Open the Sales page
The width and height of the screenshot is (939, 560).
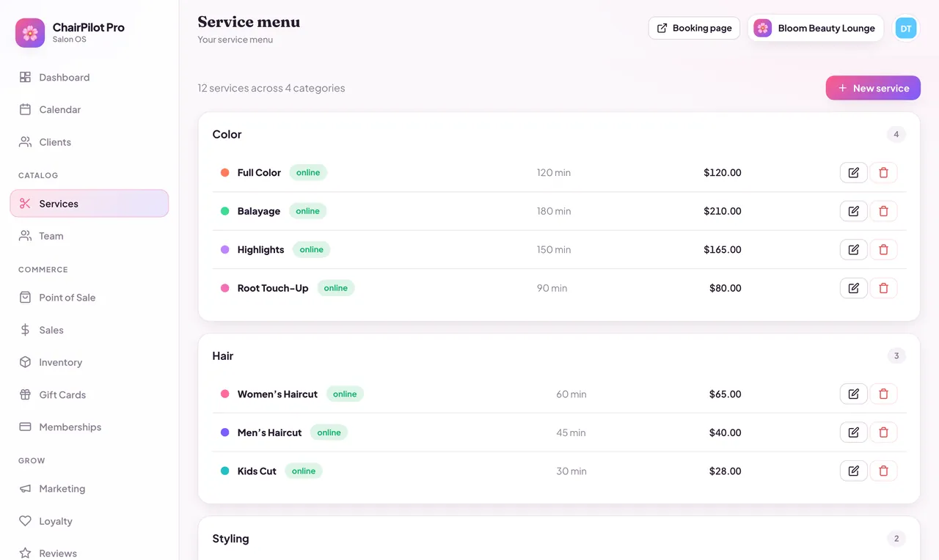pos(89,330)
